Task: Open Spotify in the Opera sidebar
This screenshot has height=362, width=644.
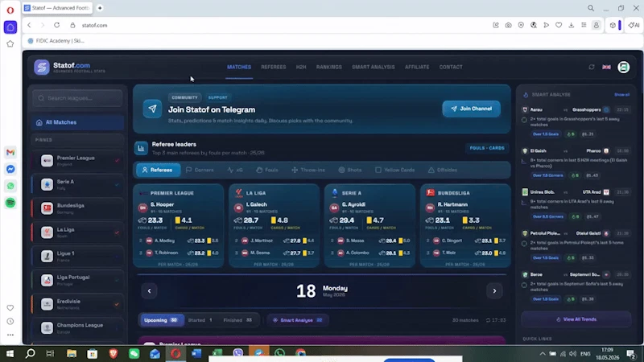Action: (x=10, y=203)
